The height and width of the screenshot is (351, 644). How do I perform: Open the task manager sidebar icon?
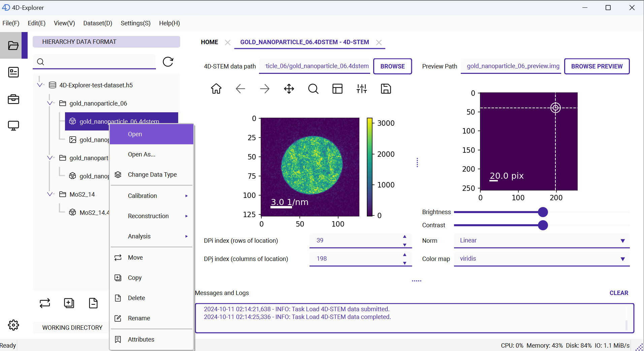tap(13, 72)
